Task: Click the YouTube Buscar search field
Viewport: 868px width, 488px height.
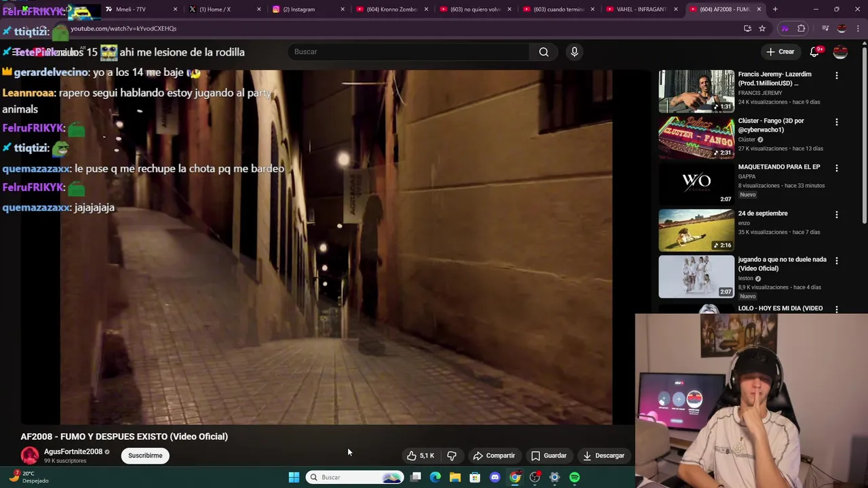Action: 408,52
